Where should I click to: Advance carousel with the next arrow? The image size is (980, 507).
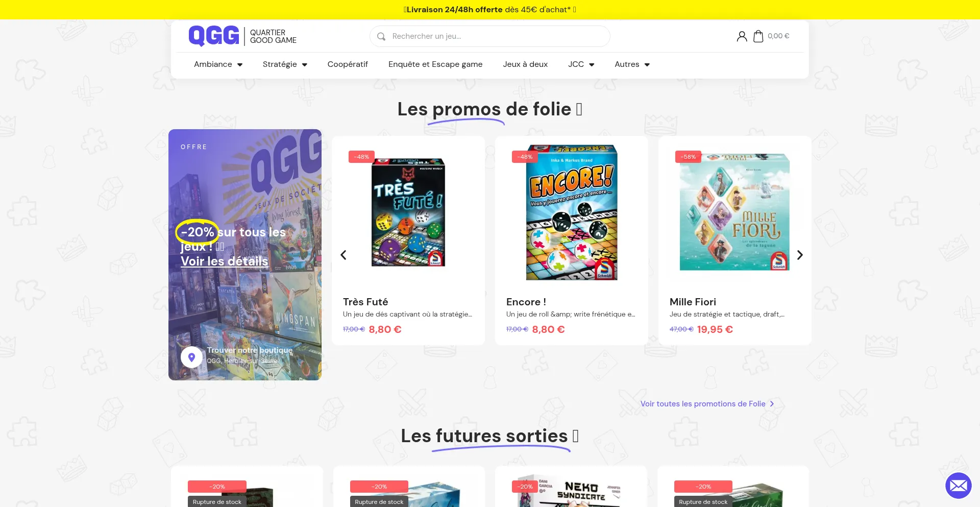800,255
